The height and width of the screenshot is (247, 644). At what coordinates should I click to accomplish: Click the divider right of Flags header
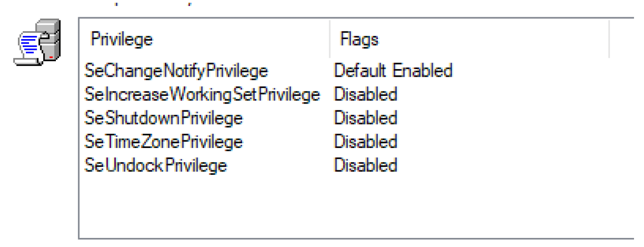(x=609, y=39)
